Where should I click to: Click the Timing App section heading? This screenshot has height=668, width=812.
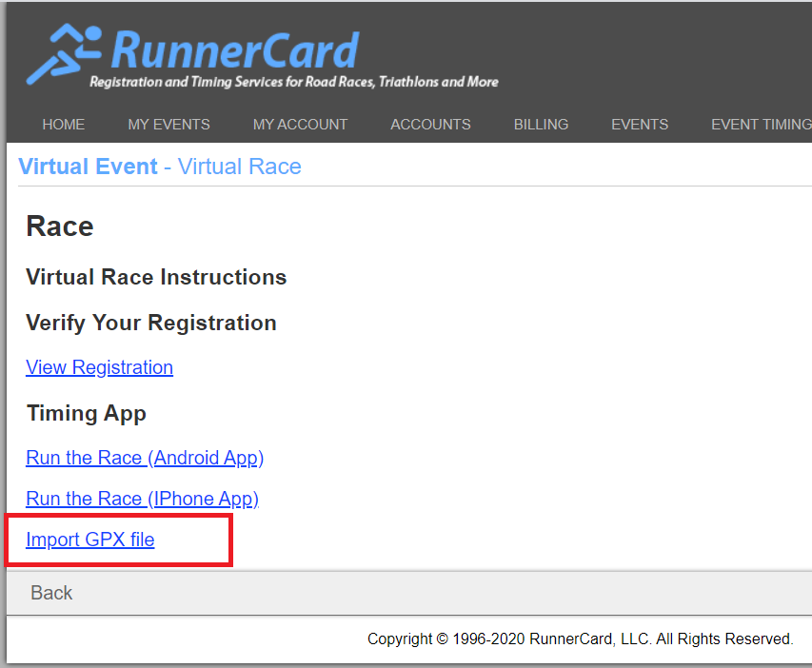coord(86,413)
